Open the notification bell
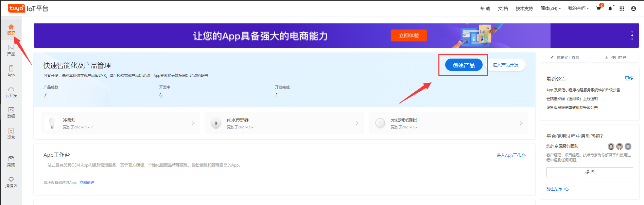 pyautogui.click(x=610, y=9)
